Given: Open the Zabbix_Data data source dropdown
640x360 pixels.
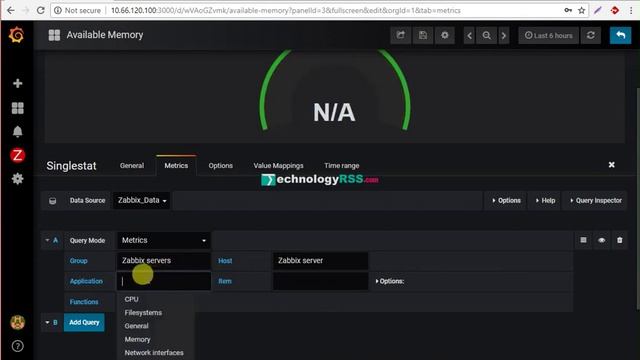Looking at the screenshot, I should point(142,200).
